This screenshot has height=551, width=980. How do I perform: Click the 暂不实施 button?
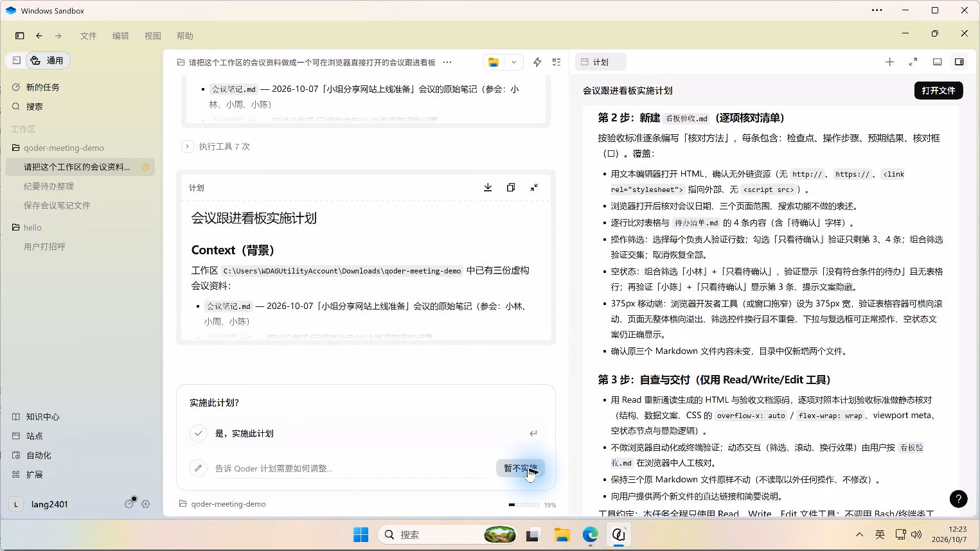click(x=521, y=468)
